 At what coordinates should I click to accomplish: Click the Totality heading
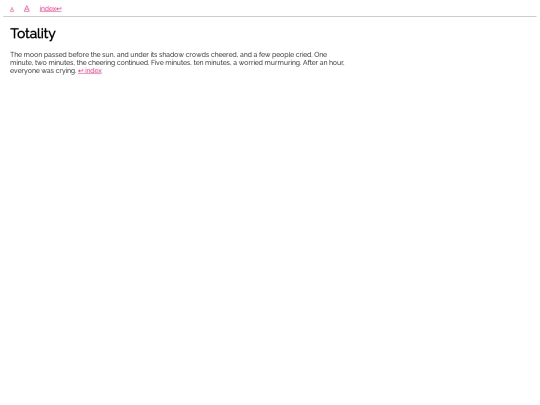33,34
